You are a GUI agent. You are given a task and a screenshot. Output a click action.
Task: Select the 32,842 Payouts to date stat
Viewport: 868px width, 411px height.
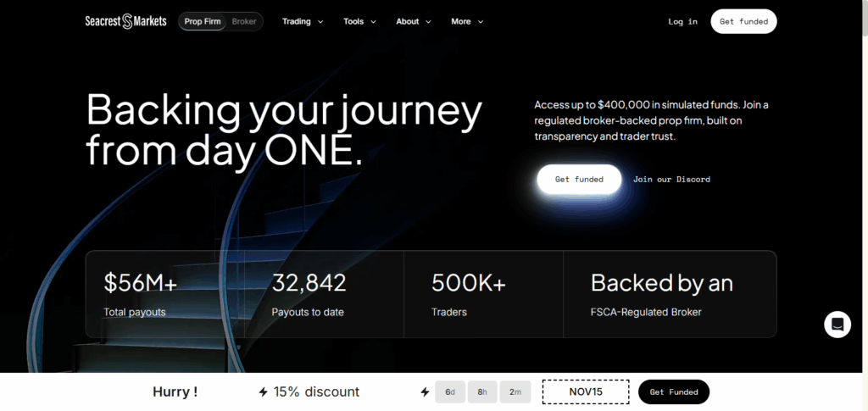tap(309, 294)
